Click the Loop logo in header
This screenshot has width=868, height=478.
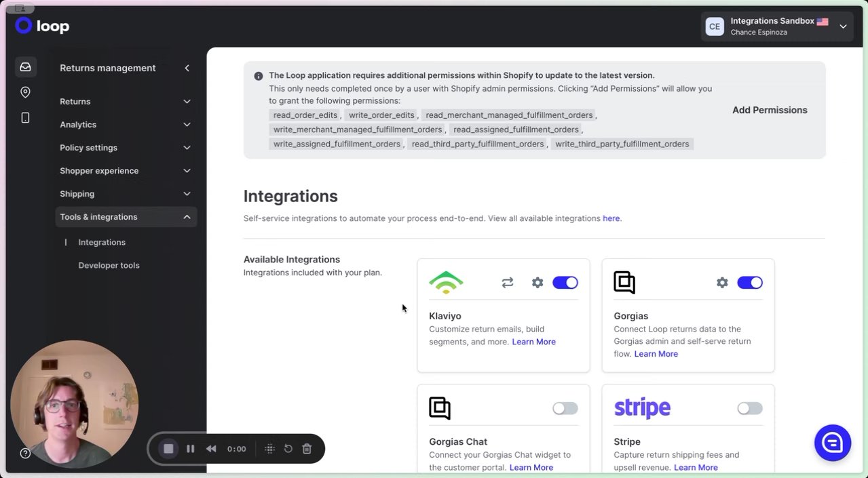point(42,26)
